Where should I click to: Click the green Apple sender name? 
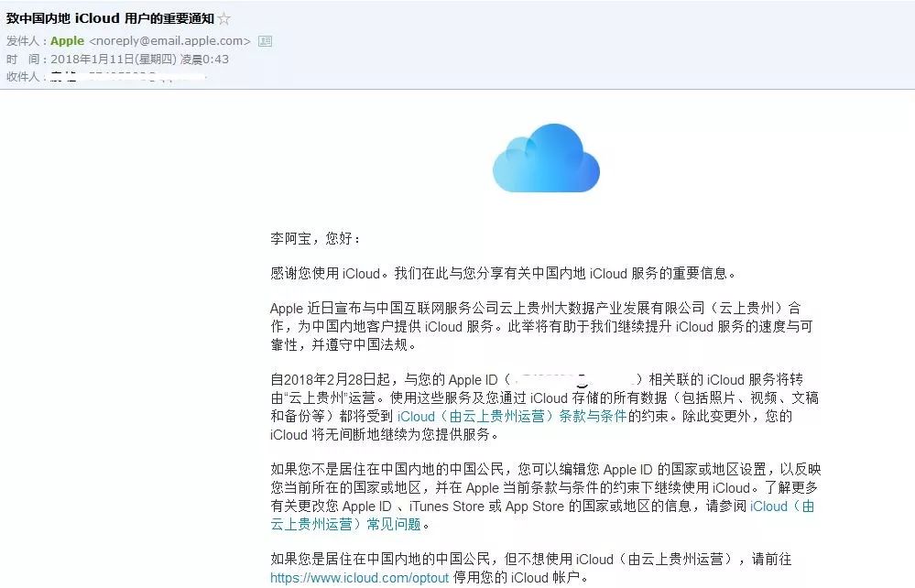pyautogui.click(x=67, y=41)
